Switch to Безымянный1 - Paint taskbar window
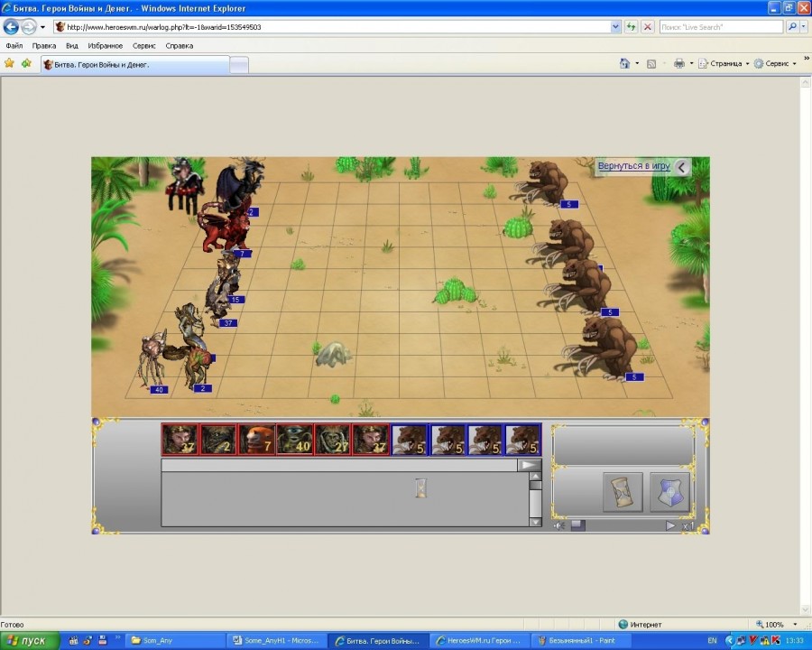This screenshot has width=812, height=650. point(582,641)
